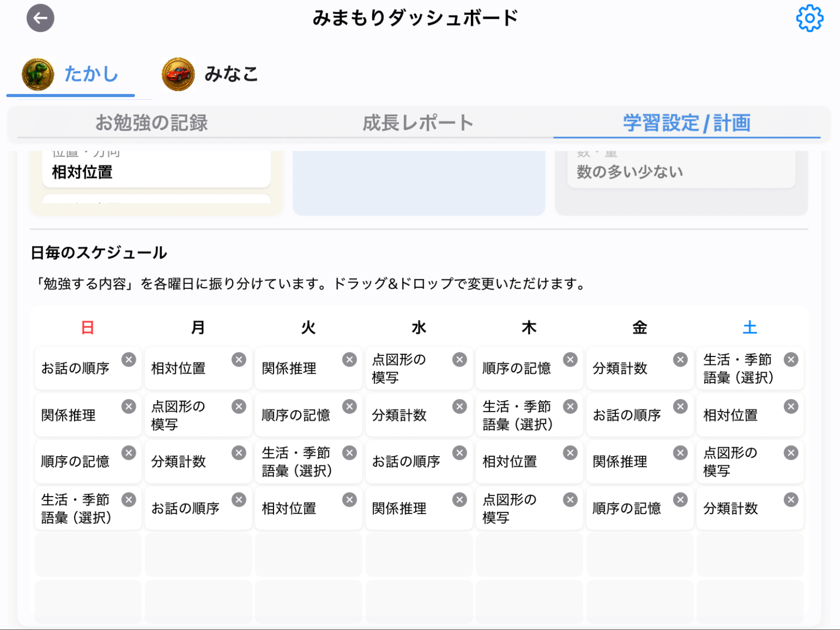The width and height of the screenshot is (840, 630).
Task: Remove 生活・季節語彙（選択）from Saturday
Action: pos(791,360)
